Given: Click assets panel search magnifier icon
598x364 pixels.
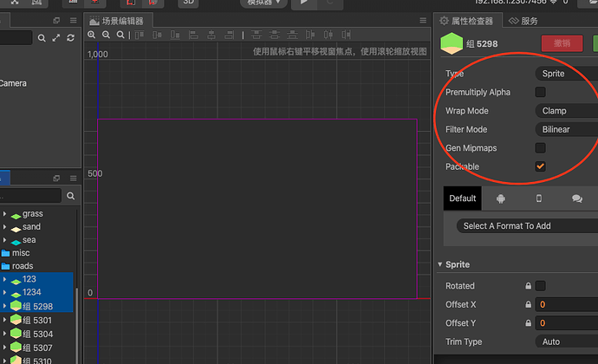Looking at the screenshot, I should coord(70,196).
